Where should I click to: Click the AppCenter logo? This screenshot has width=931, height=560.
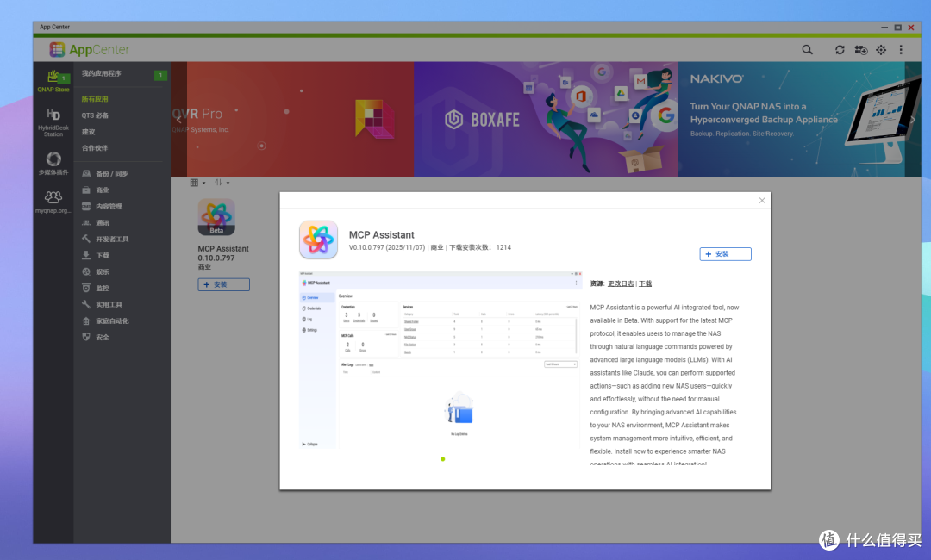click(x=90, y=50)
